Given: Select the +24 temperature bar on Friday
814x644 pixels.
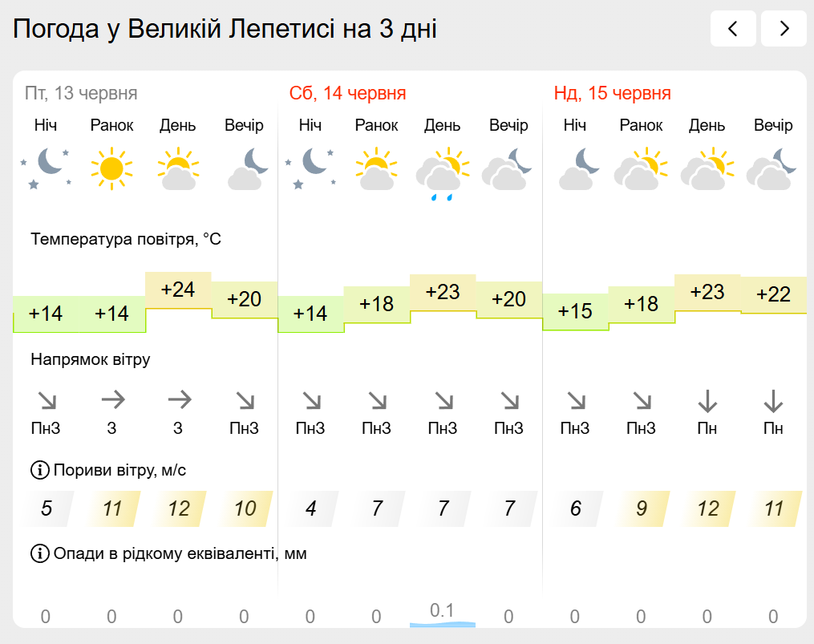Looking at the screenshot, I should pyautogui.click(x=178, y=290).
